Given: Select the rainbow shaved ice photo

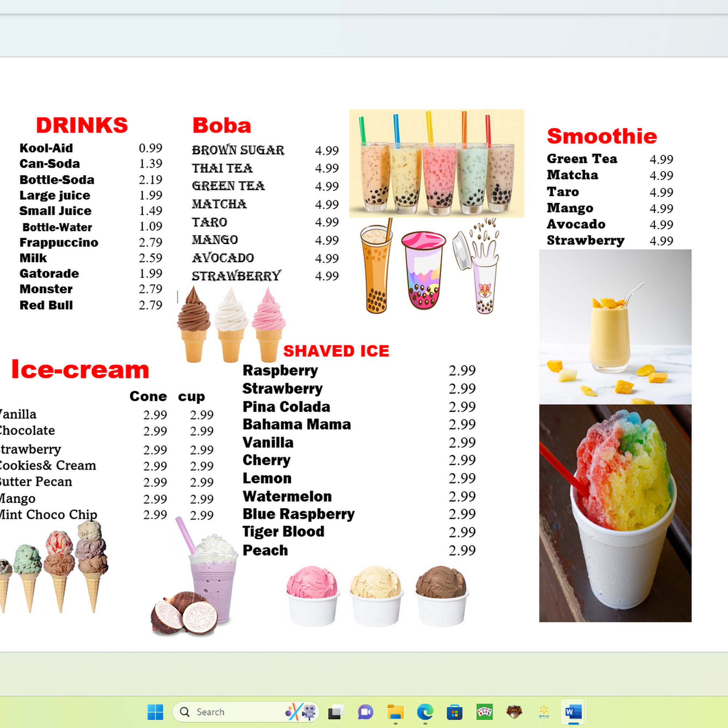Looking at the screenshot, I should point(615,513).
